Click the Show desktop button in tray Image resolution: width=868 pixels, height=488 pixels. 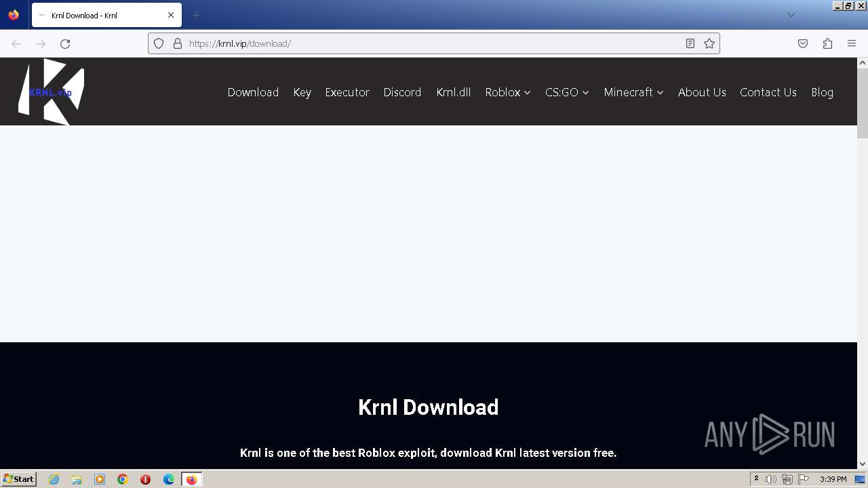coord(861,479)
